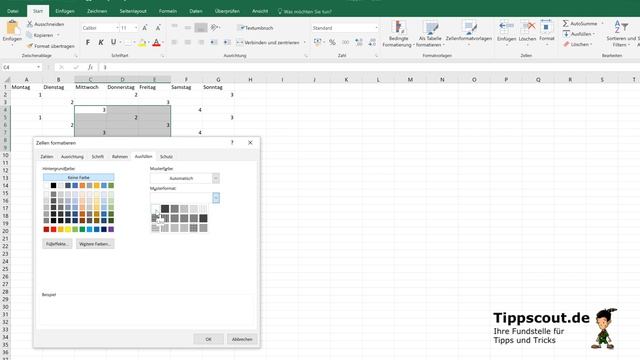Click the Einfügen paste clipboard icon
The height and width of the screenshot is (360, 640).
tap(12, 28)
